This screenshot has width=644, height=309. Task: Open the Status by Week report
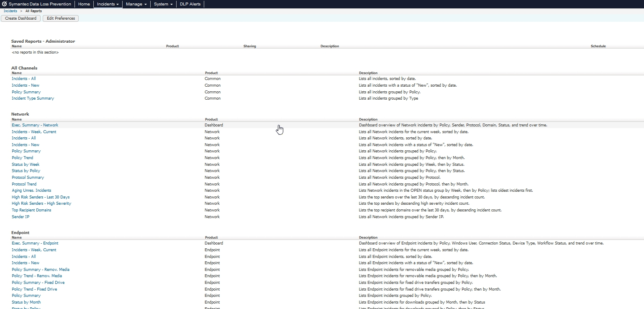[x=26, y=165]
